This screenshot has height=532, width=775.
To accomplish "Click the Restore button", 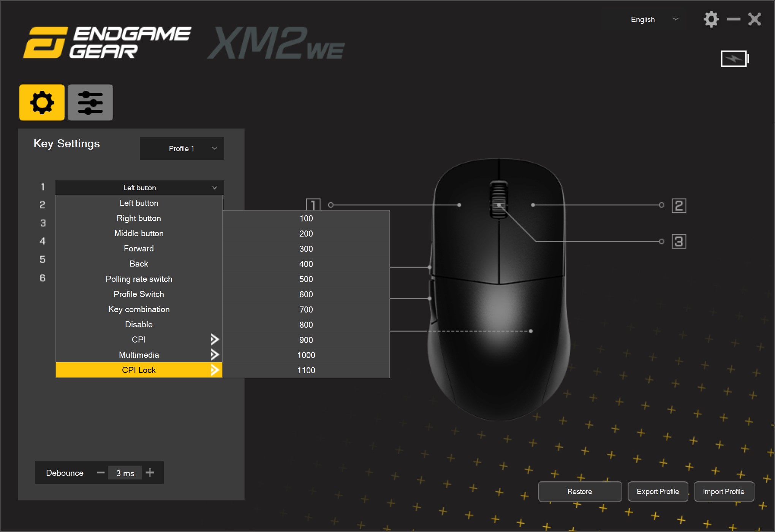I will (x=580, y=491).
